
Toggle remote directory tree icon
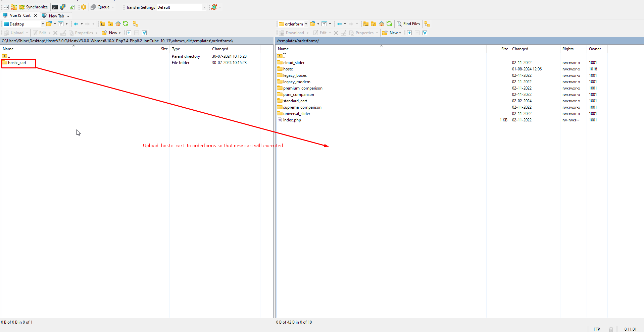click(x=427, y=24)
